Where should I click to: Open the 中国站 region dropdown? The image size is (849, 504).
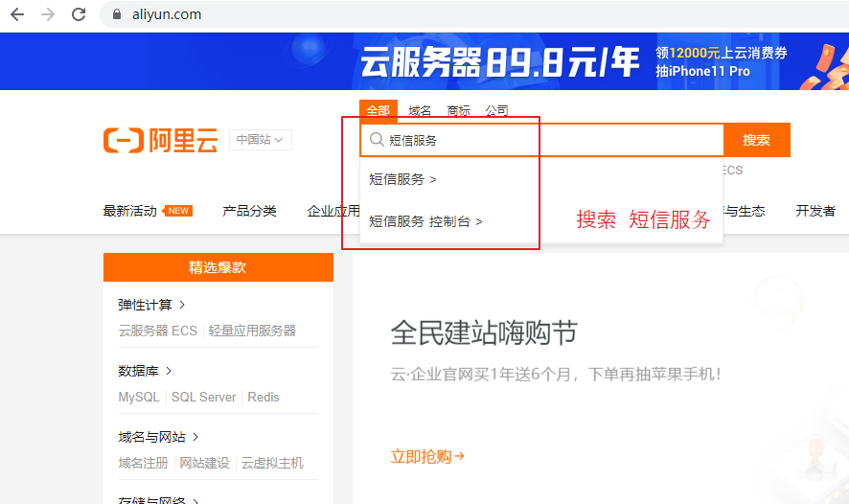click(261, 140)
